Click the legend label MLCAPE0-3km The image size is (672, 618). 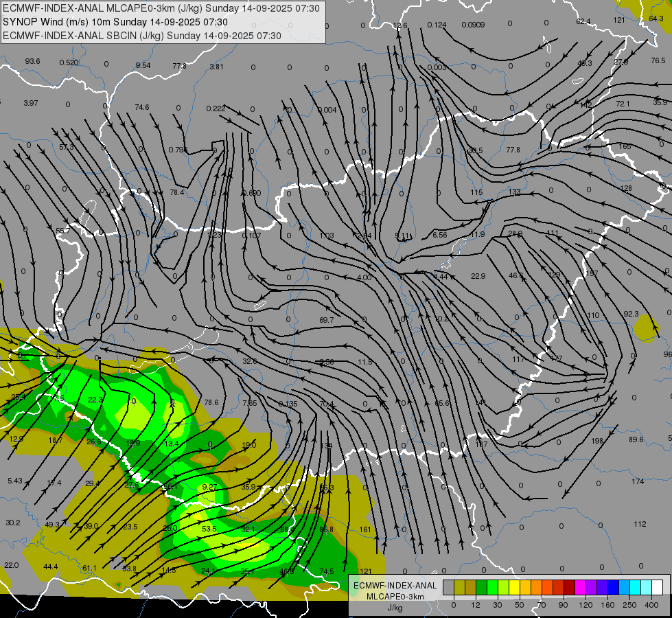395,596
